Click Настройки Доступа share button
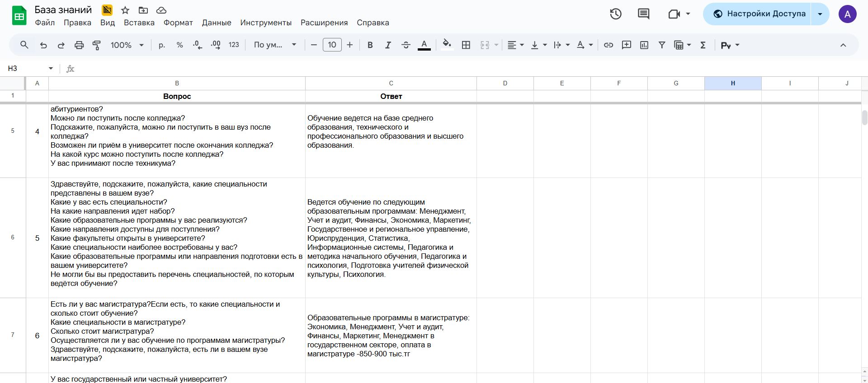Image resolution: width=868 pixels, height=383 pixels. (x=757, y=14)
